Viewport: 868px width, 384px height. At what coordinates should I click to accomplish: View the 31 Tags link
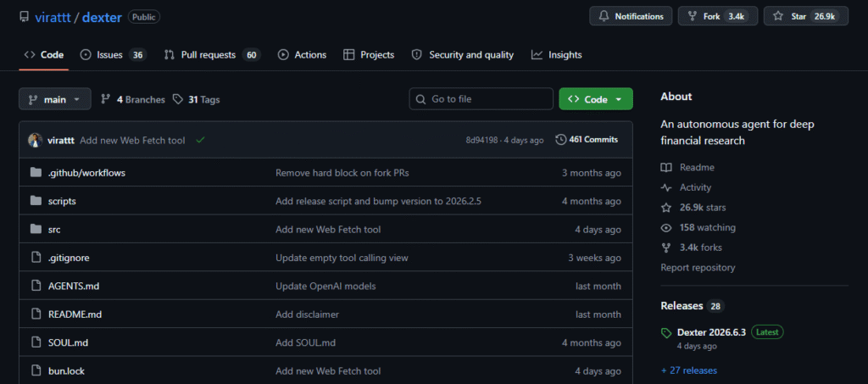pyautogui.click(x=196, y=99)
